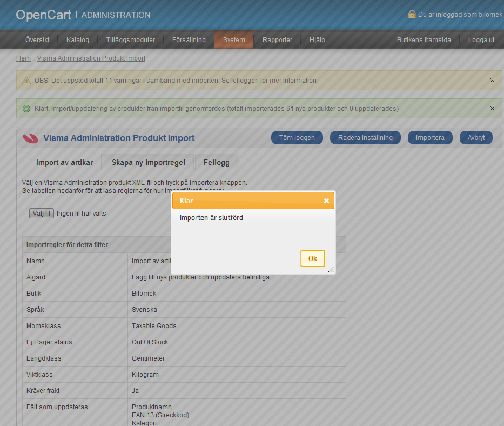Viewport: 504px width, 426px height.
Task: Click the 'Centimeter' table value
Action: [148, 358]
